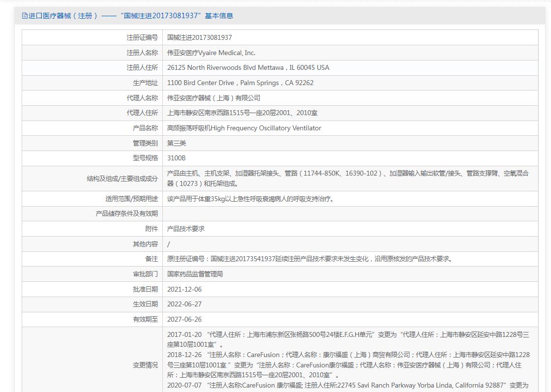Select text 该产品用于体重35kg以上急性呼吸衰竭病人
Image resolution: width=551 pixels, height=392 pixels.
tap(250, 199)
